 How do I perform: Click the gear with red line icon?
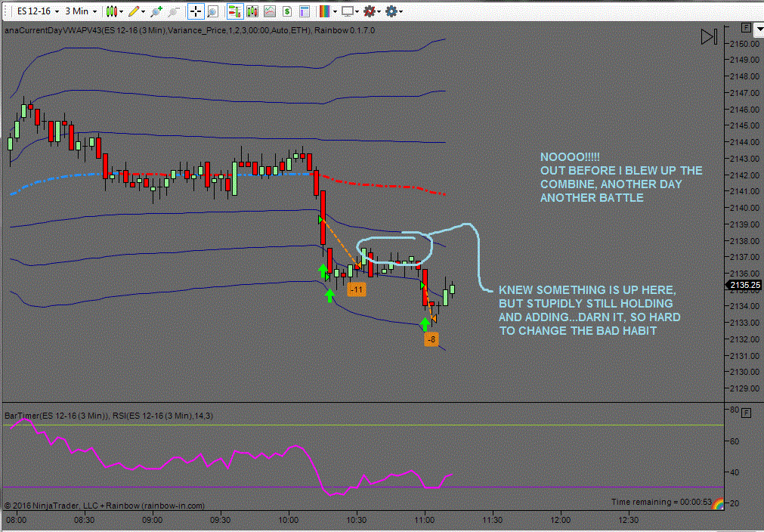[x=370, y=11]
